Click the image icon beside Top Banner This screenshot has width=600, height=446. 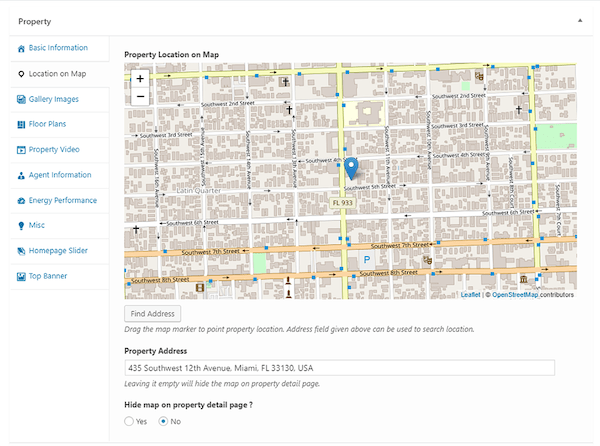(21, 277)
